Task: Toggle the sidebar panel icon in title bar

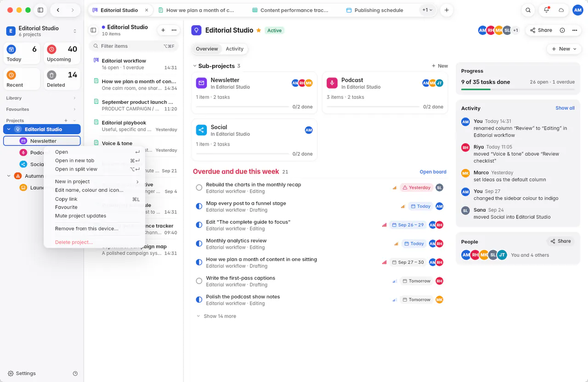Action: point(40,10)
